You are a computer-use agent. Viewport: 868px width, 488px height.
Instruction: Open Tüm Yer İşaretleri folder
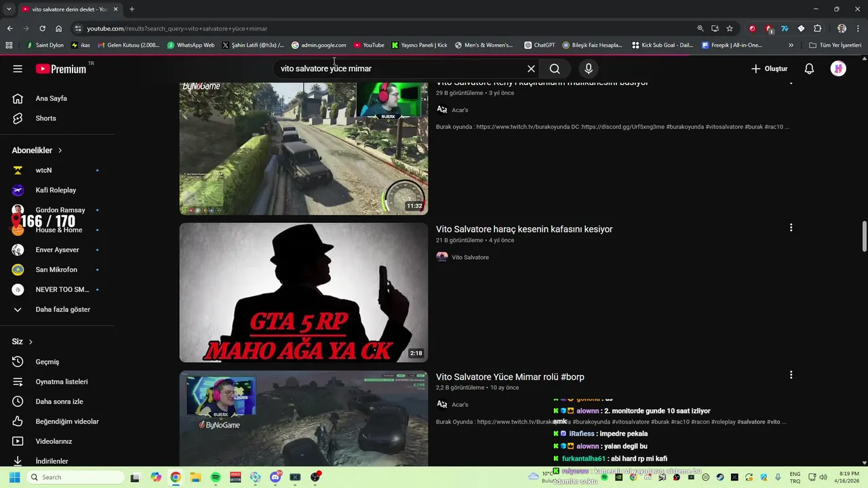click(835, 45)
